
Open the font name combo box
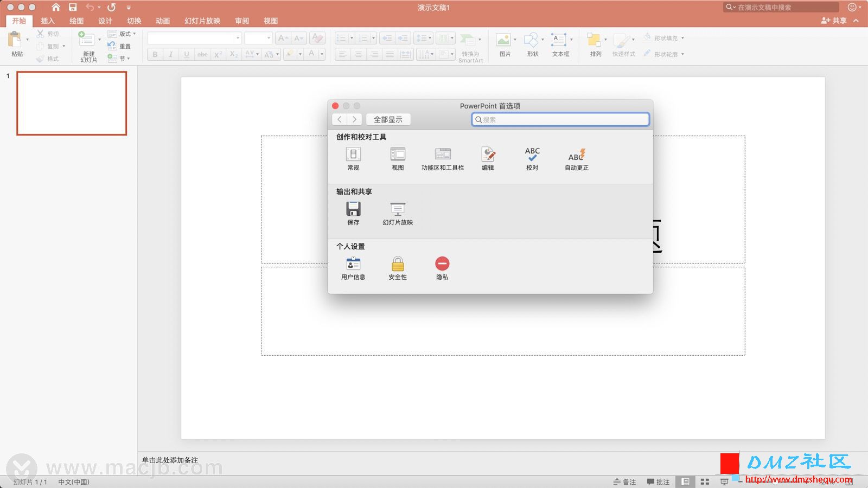coord(194,38)
